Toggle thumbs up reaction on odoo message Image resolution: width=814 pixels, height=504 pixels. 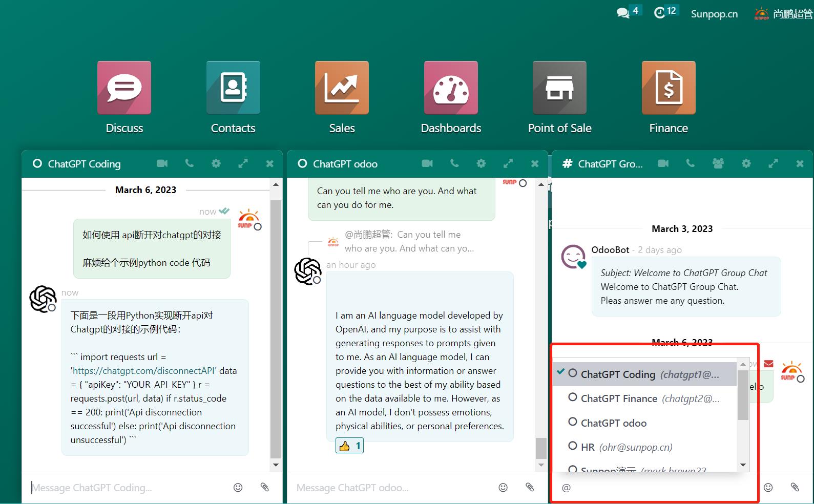pos(350,446)
